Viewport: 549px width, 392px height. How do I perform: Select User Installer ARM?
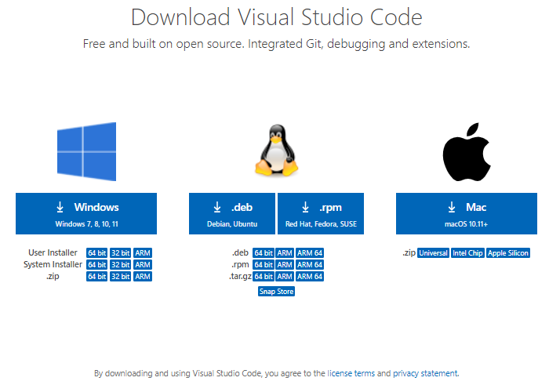click(x=143, y=253)
